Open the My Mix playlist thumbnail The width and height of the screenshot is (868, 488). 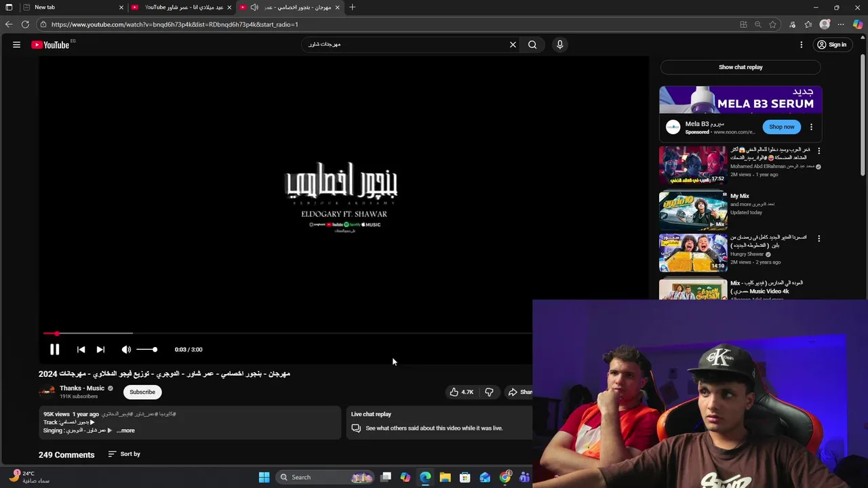coord(693,211)
